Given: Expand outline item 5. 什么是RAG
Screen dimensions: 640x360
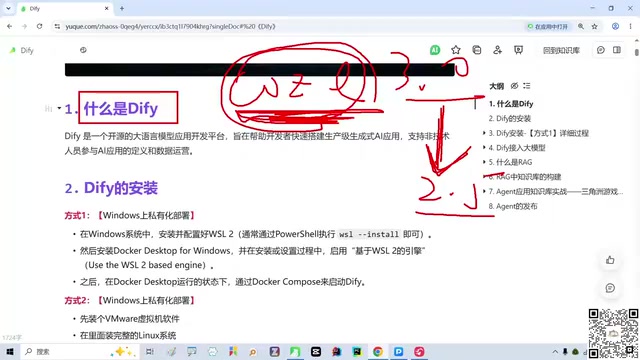Looking at the screenshot, I should (x=484, y=162).
